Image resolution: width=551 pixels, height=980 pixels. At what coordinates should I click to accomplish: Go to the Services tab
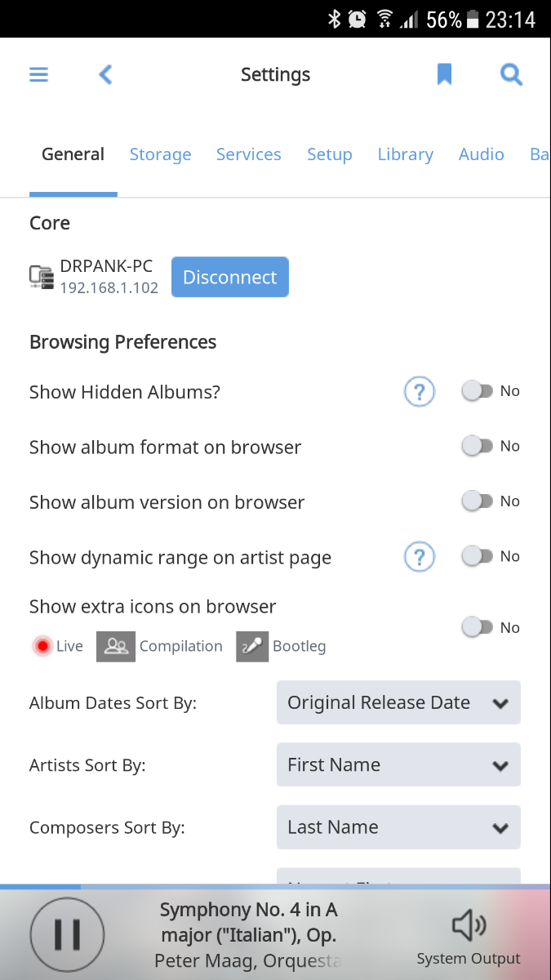[248, 154]
